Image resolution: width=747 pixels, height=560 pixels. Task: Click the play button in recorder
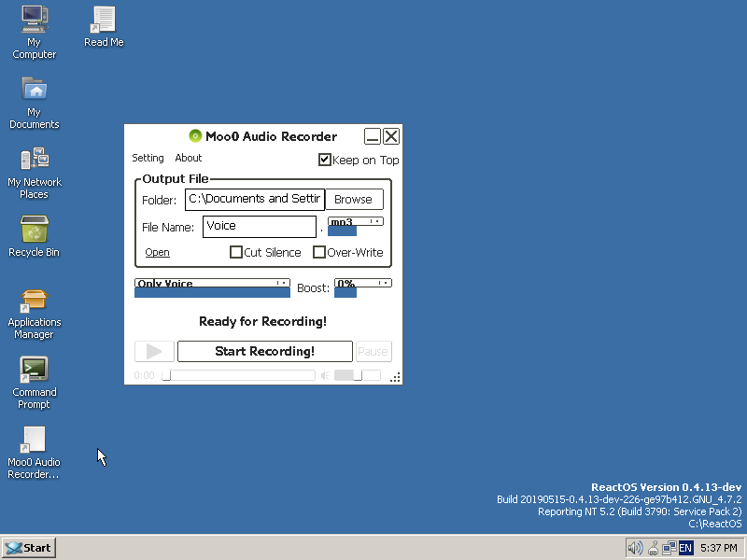coord(154,352)
